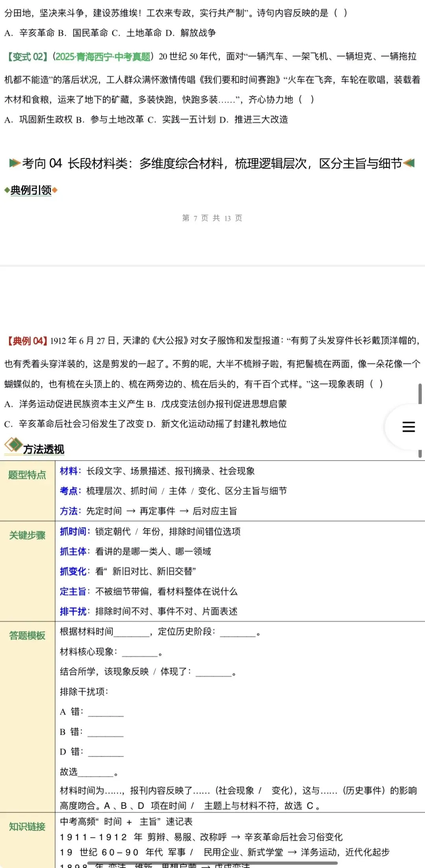Click the blank after 定位历史阶段

tap(238, 632)
